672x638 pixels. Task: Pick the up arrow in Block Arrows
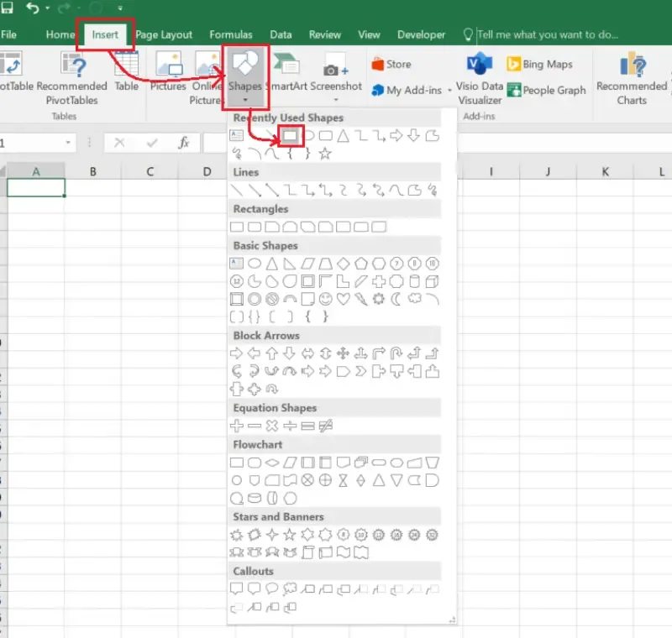[271, 353]
